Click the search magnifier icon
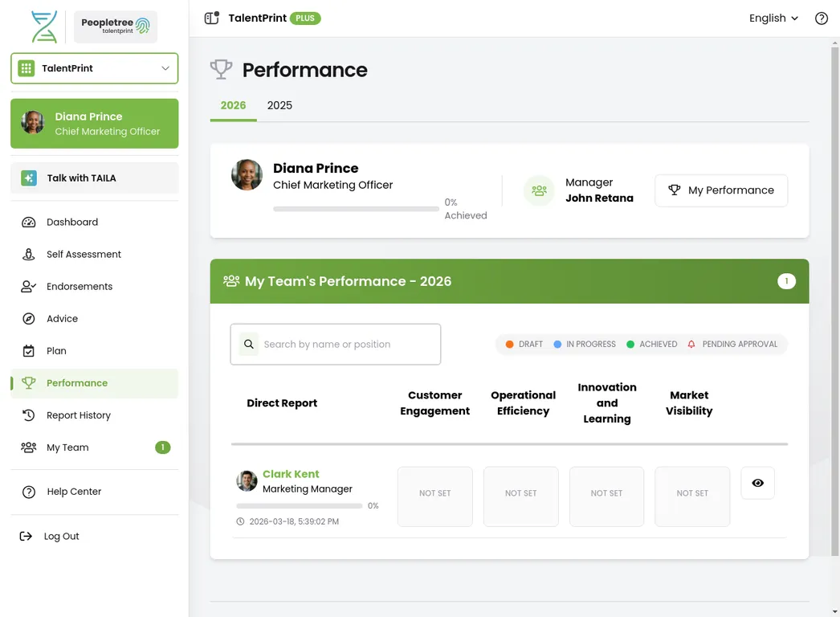 pyautogui.click(x=249, y=344)
